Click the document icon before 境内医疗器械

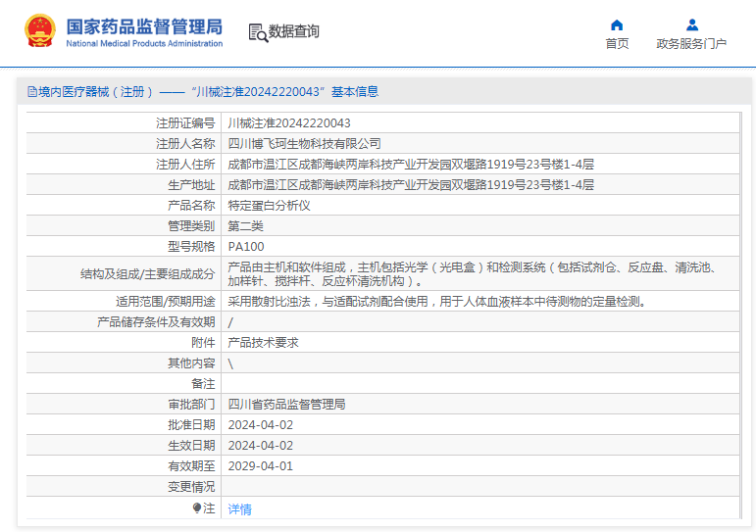coord(32,91)
